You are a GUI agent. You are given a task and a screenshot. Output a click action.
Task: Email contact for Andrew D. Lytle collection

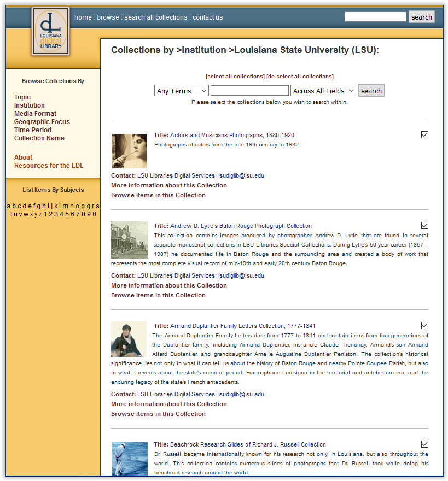241,276
